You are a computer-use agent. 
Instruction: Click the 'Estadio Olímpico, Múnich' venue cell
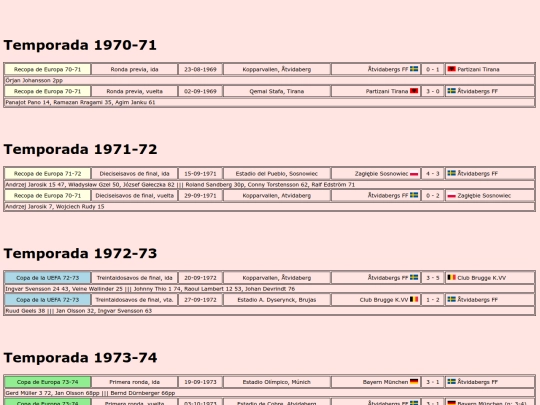pos(277,382)
